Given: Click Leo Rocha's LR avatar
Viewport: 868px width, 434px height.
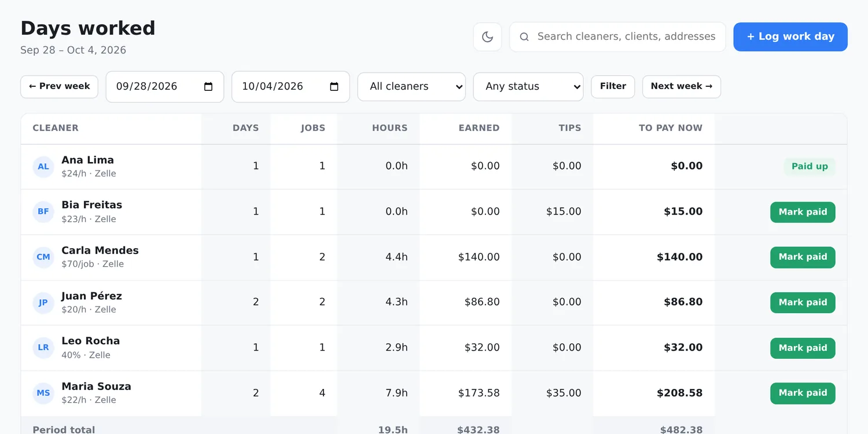Looking at the screenshot, I should point(43,348).
